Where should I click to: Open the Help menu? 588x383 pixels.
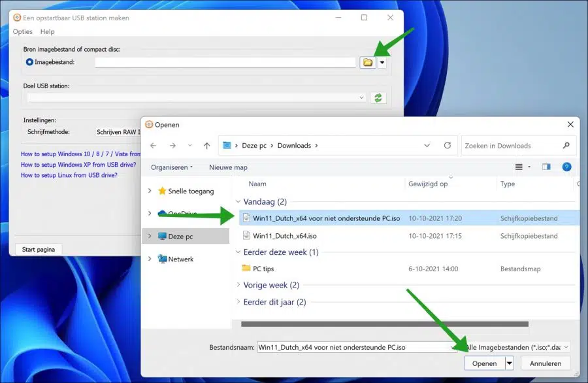tap(47, 31)
